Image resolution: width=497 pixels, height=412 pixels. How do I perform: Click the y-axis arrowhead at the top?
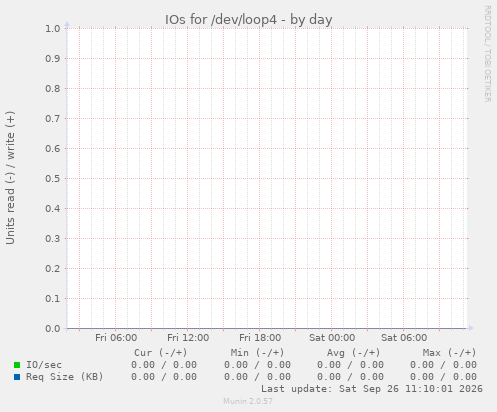(67, 24)
